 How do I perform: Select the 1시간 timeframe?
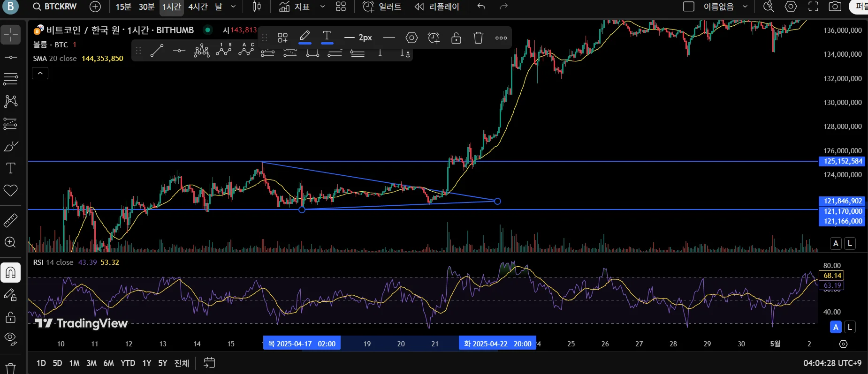[x=171, y=7]
